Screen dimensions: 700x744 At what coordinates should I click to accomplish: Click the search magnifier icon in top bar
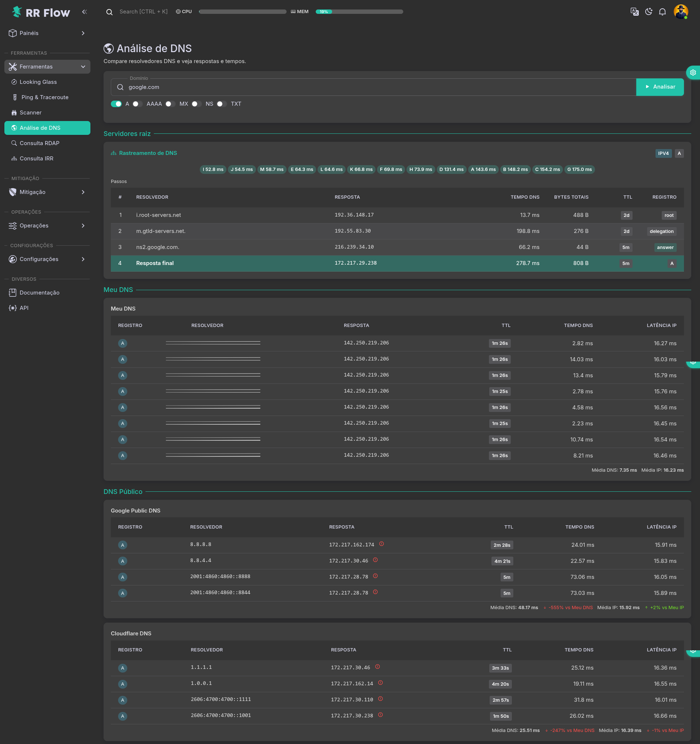pos(109,12)
